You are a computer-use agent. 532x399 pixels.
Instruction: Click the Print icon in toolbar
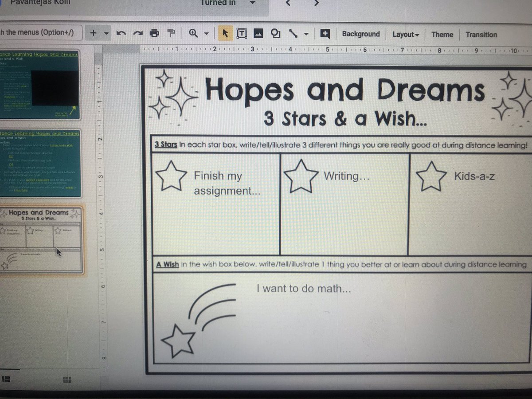[x=154, y=33]
